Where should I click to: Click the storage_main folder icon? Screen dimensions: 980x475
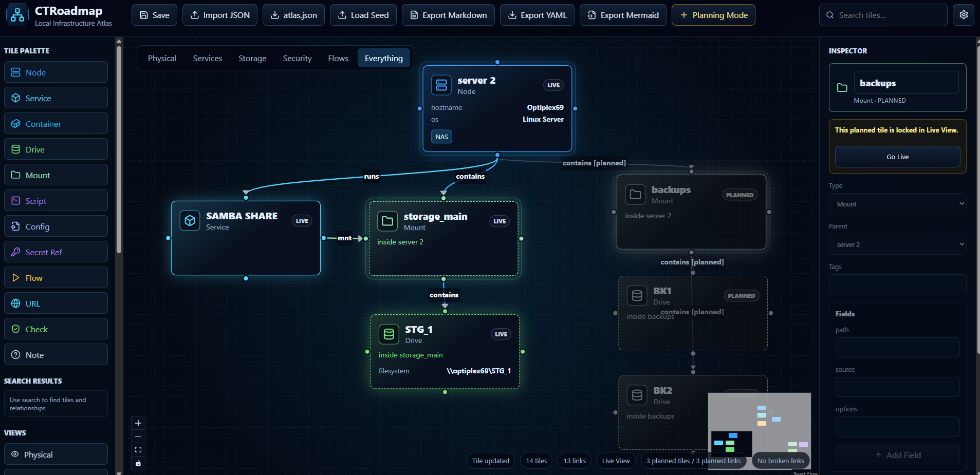(x=387, y=221)
